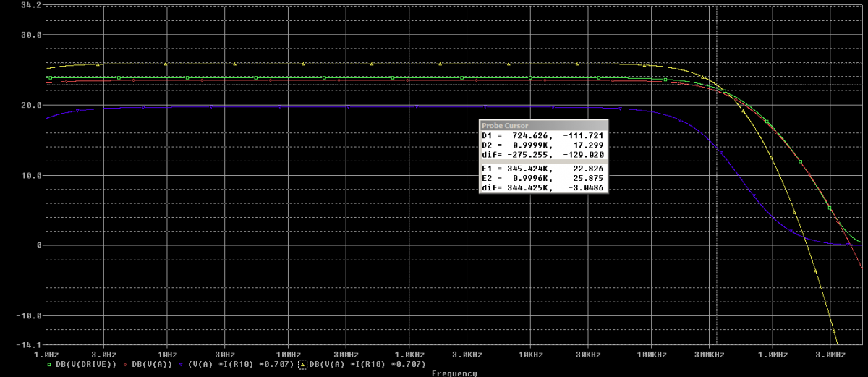Click the 30Hz x-axis label
Screen dimensions: 868x377
(226, 355)
